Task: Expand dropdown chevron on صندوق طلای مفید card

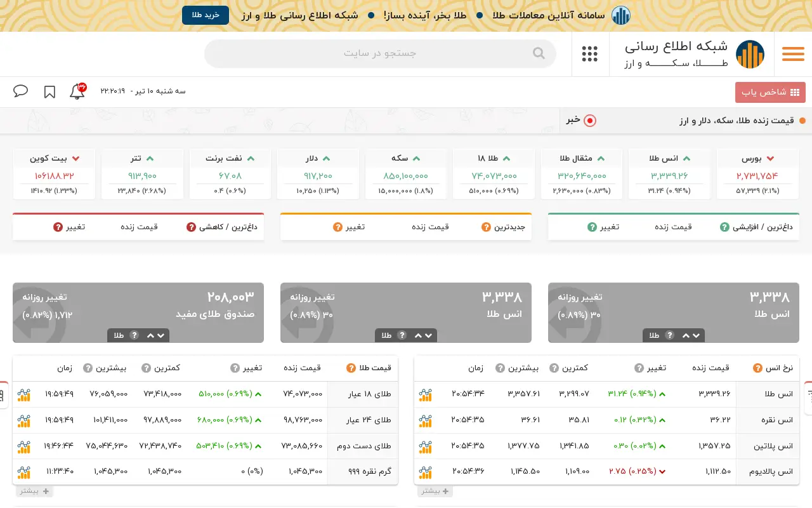Action: click(160, 336)
